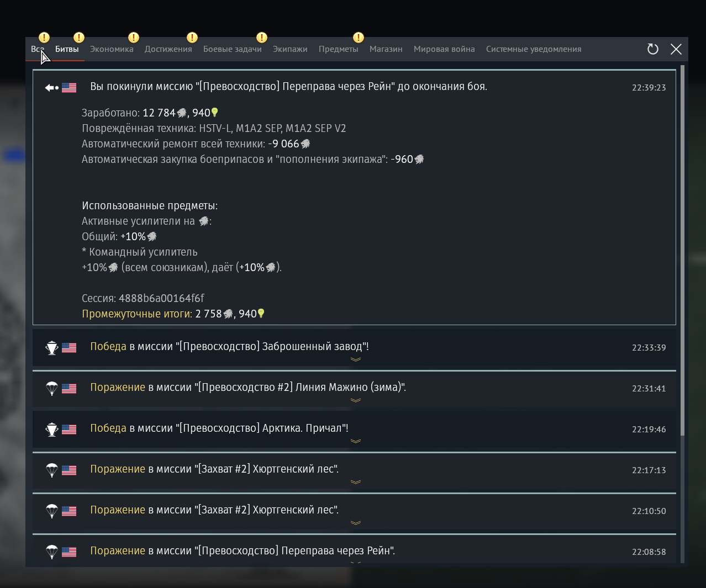Open the Магазин tab
This screenshot has width=706, height=588.
(x=386, y=49)
